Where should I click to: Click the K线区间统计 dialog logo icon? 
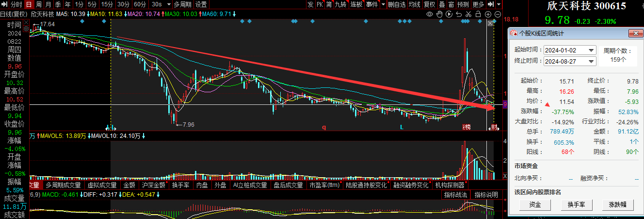pyautogui.click(x=513, y=33)
